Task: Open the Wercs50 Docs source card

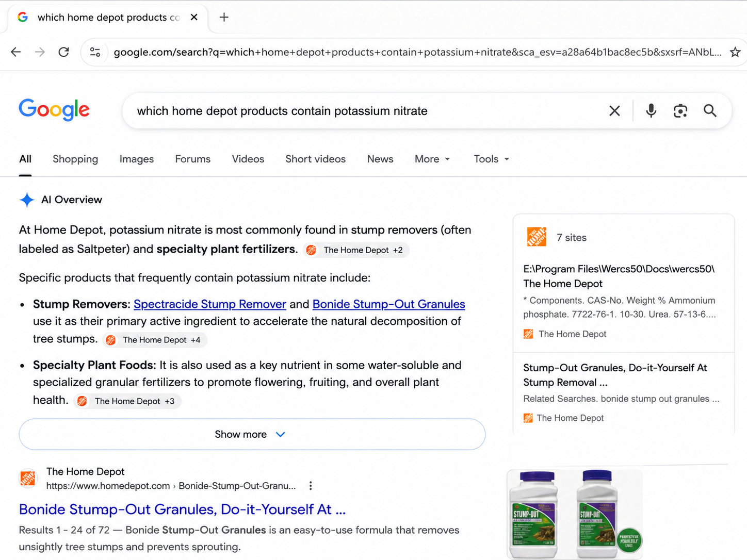Action: coord(623,301)
